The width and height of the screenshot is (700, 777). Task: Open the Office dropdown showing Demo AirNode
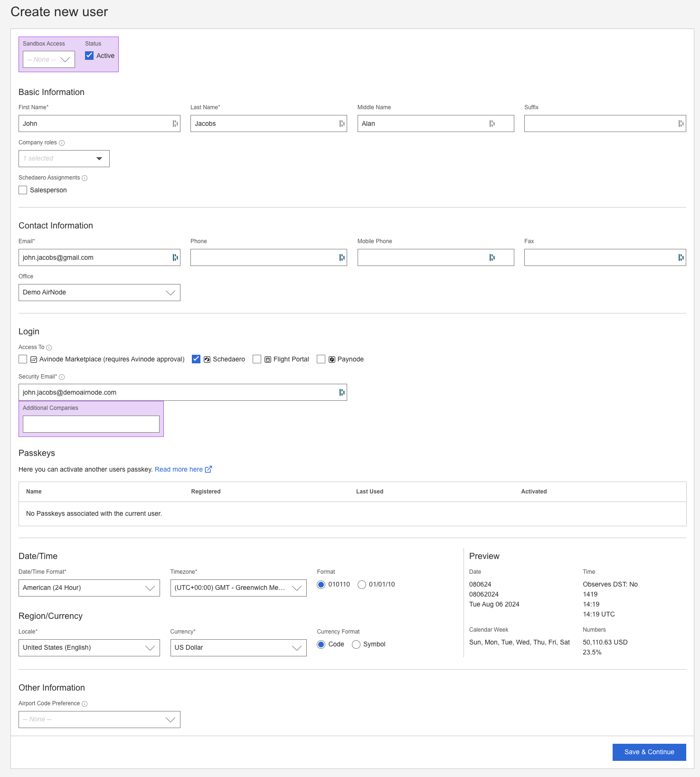click(x=99, y=293)
